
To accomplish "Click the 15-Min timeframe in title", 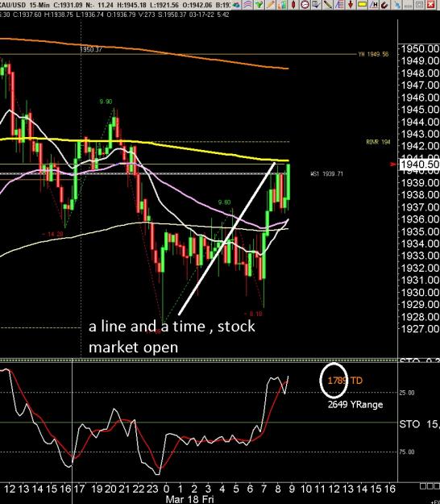I will point(39,5).
